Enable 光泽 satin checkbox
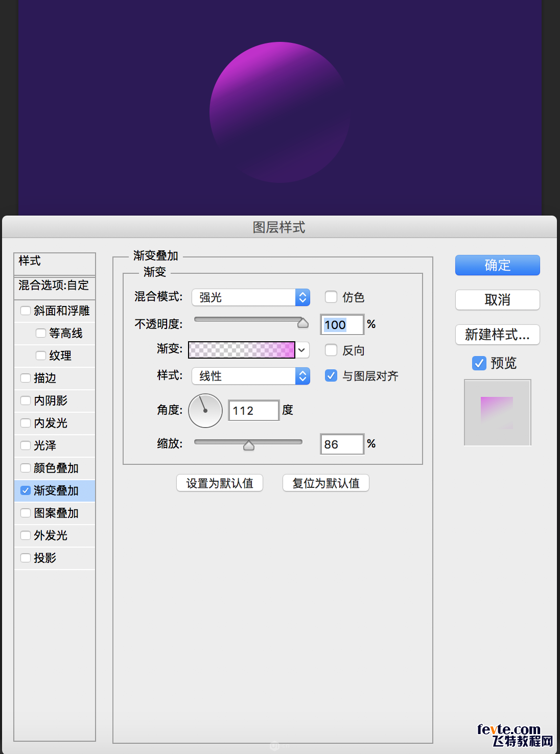Screen dimensions: 560x754 26,445
